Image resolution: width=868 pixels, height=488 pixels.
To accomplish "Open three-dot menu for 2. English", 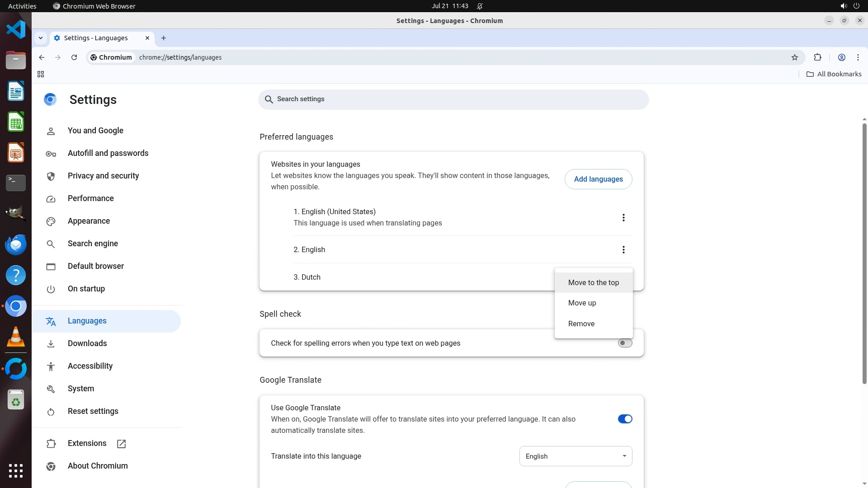I will [623, 250].
